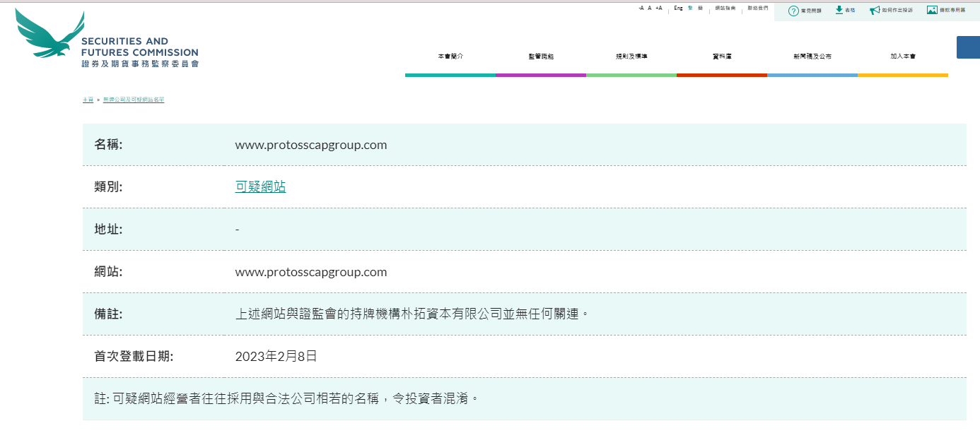The height and width of the screenshot is (433, 980).
Task: Click the blue tab at right edge
Action: tap(968, 47)
